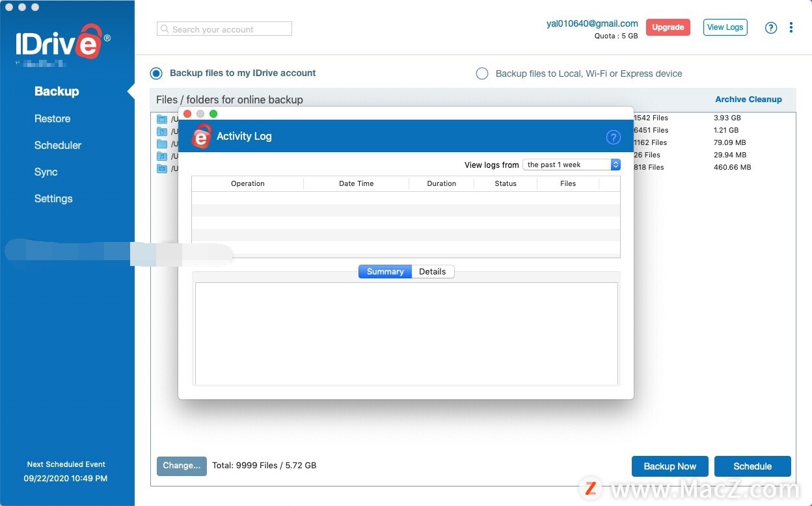Sort logs by the Operation column

pos(248,183)
